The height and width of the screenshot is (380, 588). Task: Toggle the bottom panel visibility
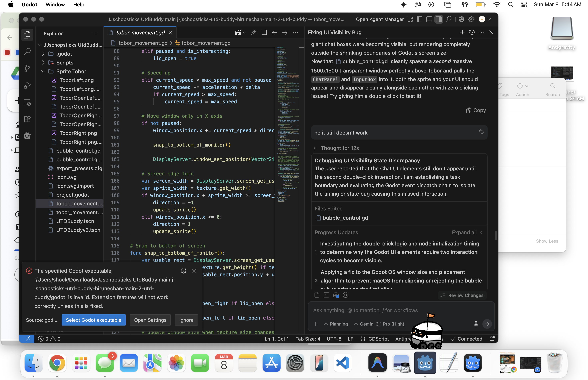[x=429, y=19]
